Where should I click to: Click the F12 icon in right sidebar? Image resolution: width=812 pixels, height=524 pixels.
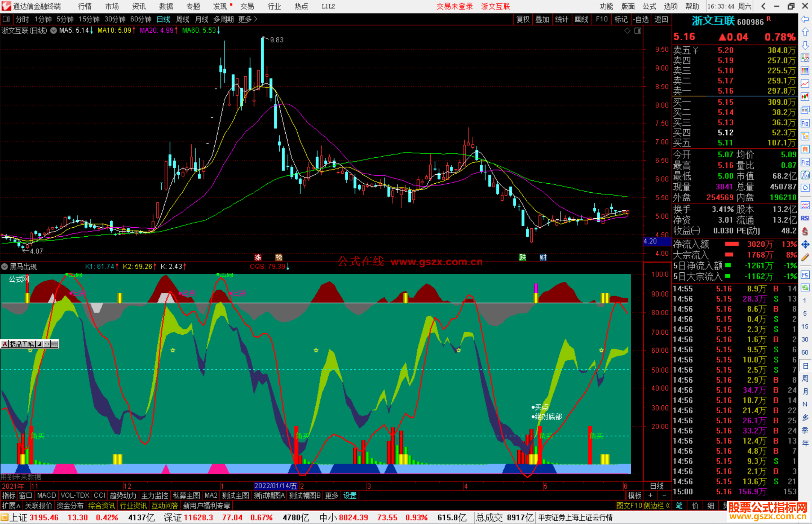pos(805,162)
